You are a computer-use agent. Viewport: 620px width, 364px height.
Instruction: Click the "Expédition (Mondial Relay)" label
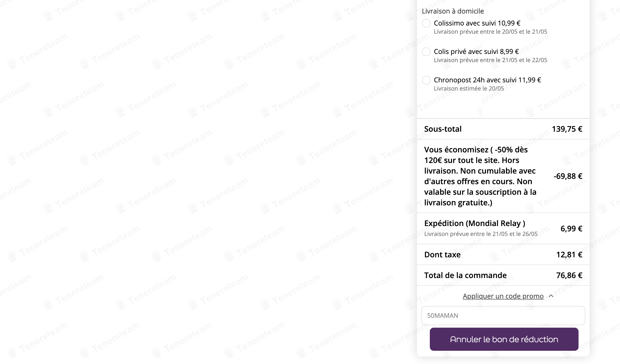(475, 223)
